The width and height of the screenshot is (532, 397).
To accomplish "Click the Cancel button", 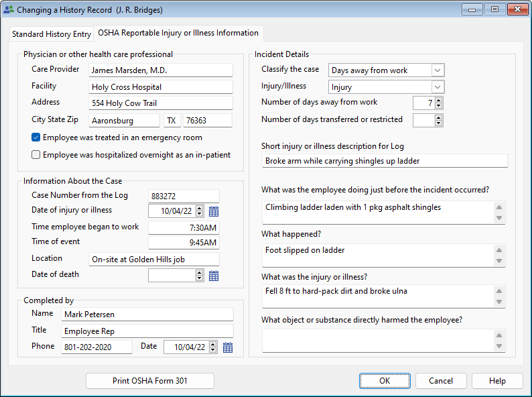I will click(441, 381).
